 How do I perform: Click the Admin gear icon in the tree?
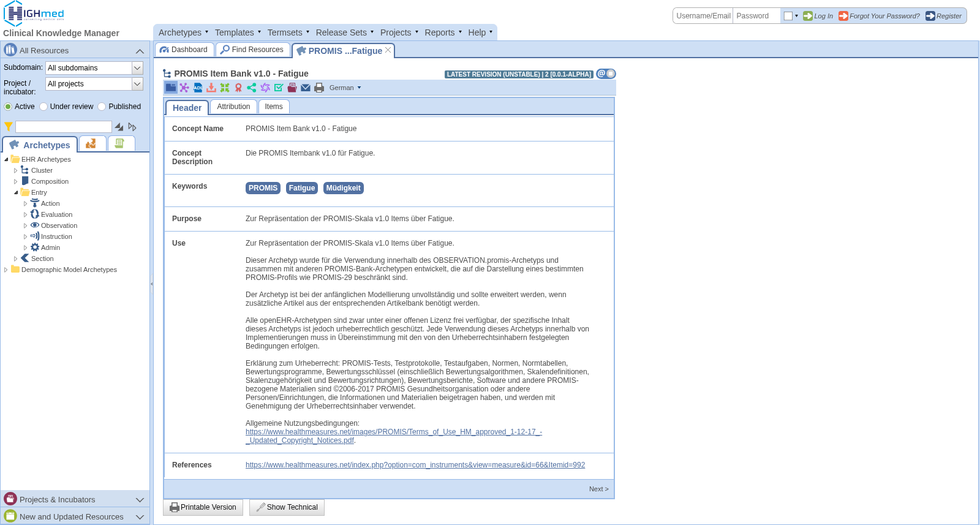pyautogui.click(x=35, y=247)
